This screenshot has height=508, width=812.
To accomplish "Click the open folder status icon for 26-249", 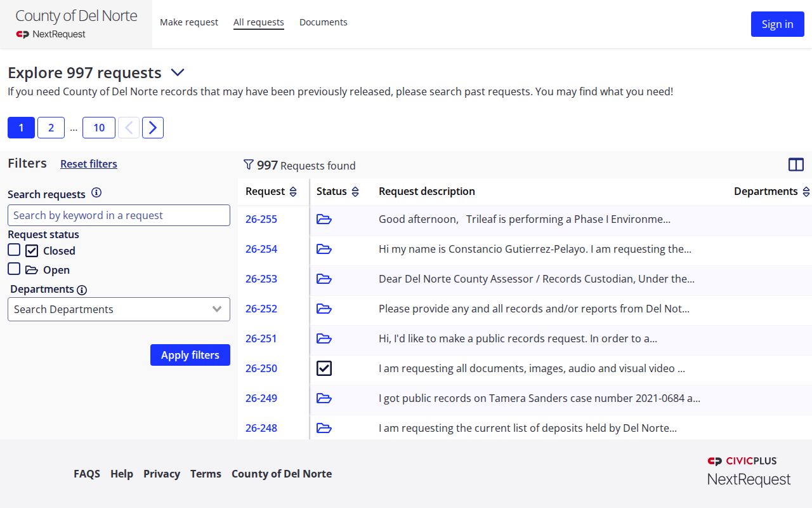I will (x=324, y=398).
